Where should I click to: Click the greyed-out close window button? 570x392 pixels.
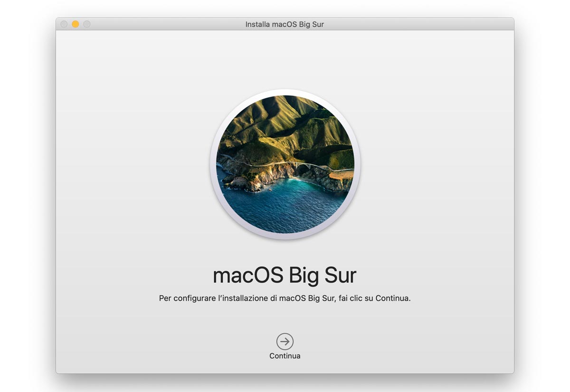pos(64,24)
